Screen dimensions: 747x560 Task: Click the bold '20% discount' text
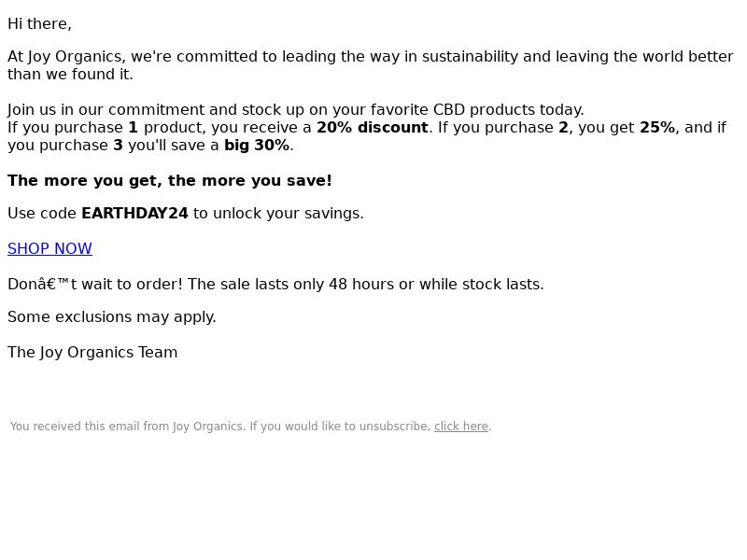pos(372,128)
